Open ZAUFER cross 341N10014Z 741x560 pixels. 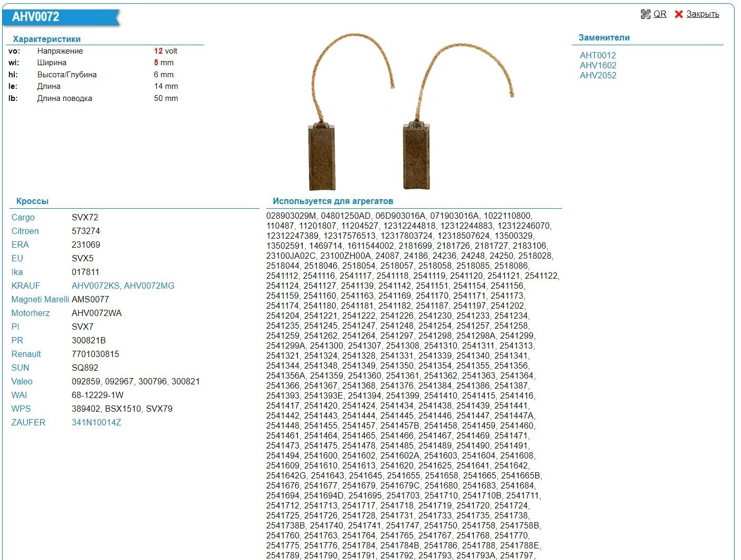click(96, 422)
